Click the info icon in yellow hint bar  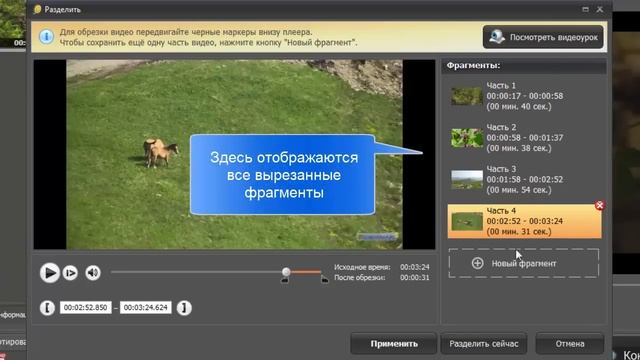tap(46, 37)
